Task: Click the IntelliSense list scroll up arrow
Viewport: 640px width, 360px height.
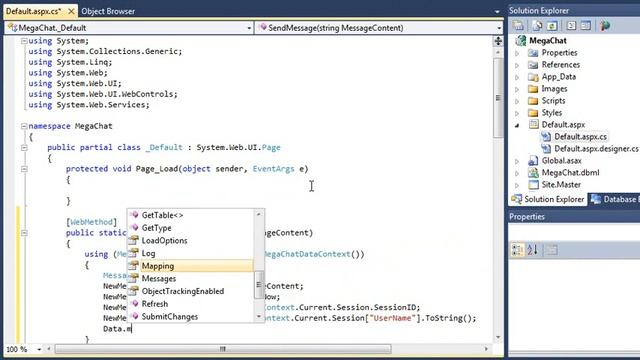Action: coord(259,214)
